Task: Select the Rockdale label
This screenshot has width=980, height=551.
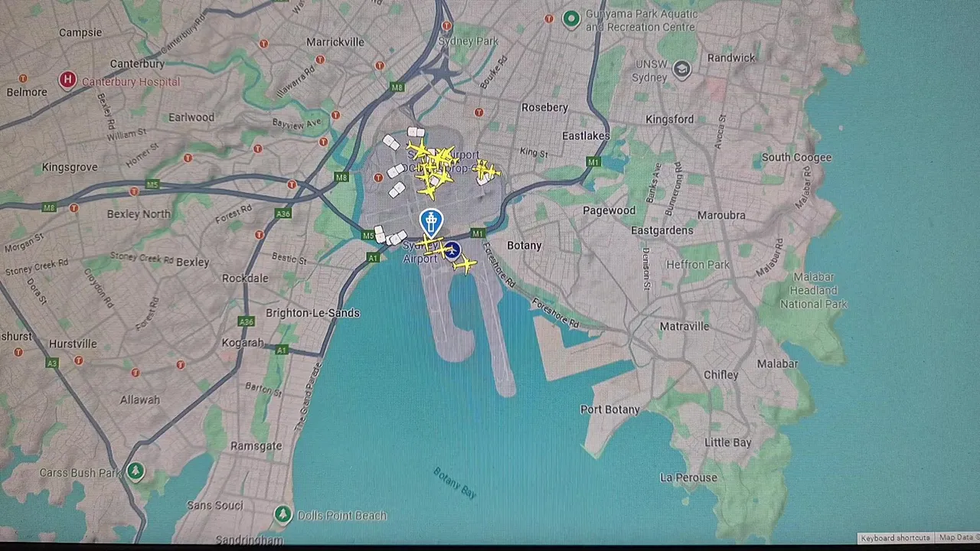Action: [245, 278]
